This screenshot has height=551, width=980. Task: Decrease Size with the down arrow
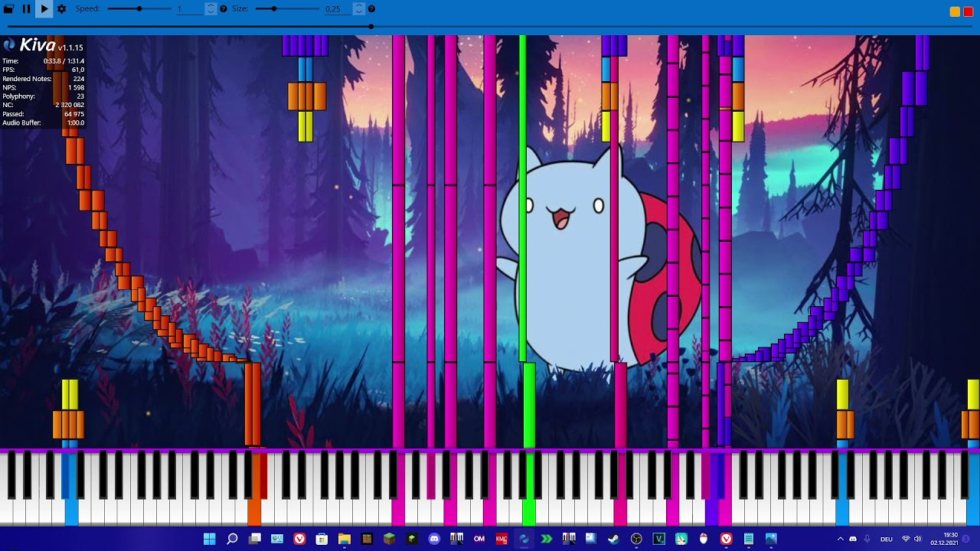358,12
